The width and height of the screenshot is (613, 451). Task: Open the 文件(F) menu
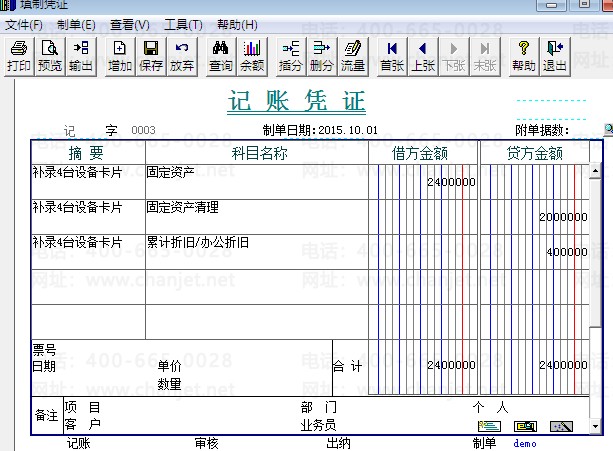click(x=24, y=24)
